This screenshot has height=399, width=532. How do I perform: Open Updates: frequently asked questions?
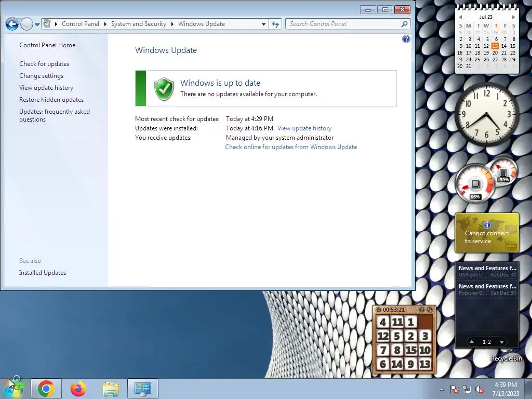tap(54, 115)
